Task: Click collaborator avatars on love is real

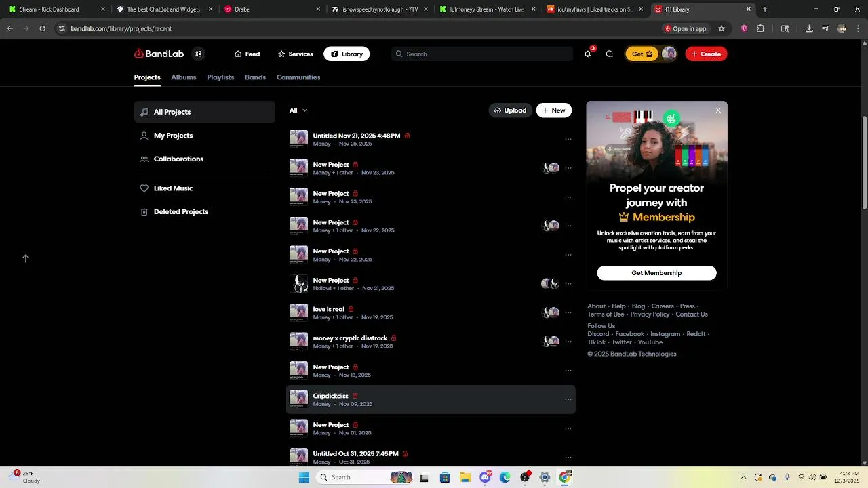Action: (551, 312)
